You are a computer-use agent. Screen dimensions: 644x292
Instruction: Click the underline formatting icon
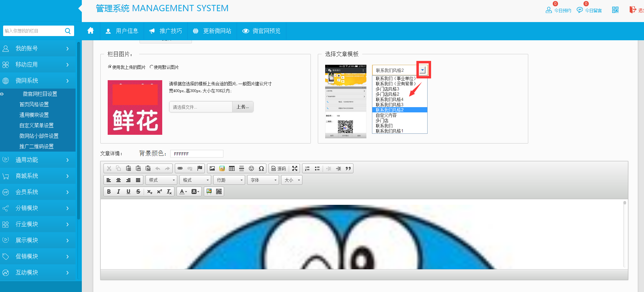pyautogui.click(x=128, y=192)
